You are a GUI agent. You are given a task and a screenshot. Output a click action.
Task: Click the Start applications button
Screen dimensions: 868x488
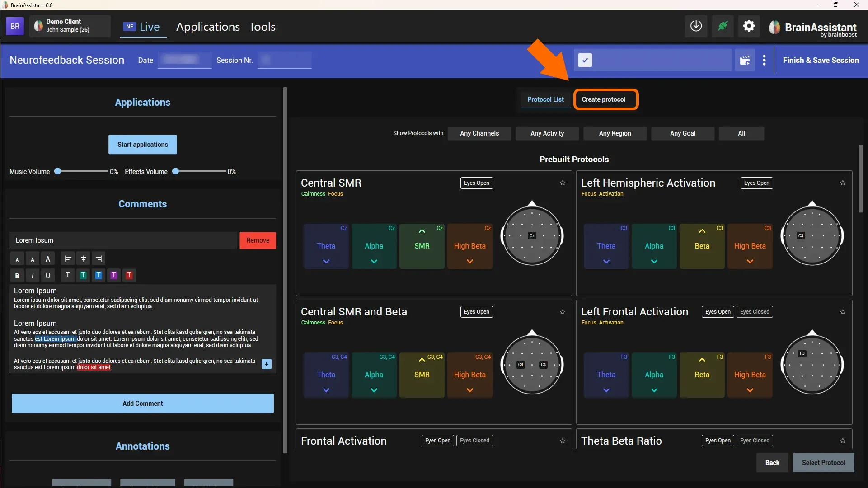pos(142,145)
